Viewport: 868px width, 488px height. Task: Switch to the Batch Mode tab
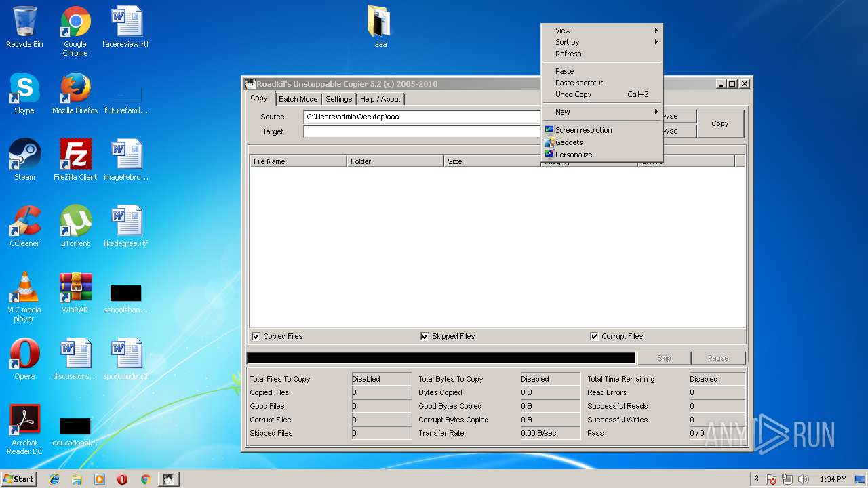pyautogui.click(x=298, y=99)
